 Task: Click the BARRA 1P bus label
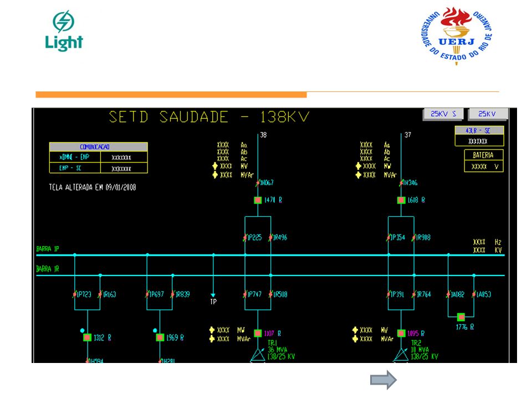[x=48, y=249]
